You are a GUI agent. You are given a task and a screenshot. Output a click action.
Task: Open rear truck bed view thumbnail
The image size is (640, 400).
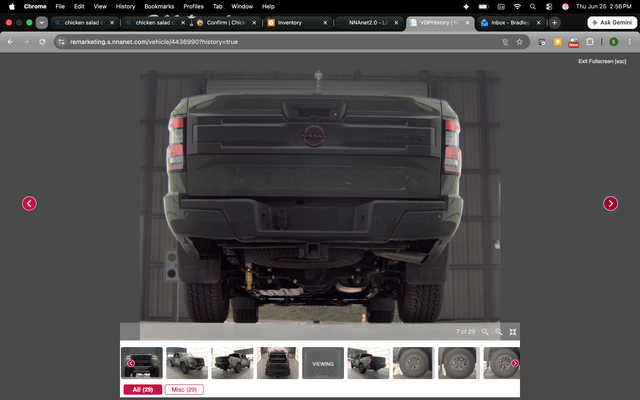pyautogui.click(x=278, y=363)
